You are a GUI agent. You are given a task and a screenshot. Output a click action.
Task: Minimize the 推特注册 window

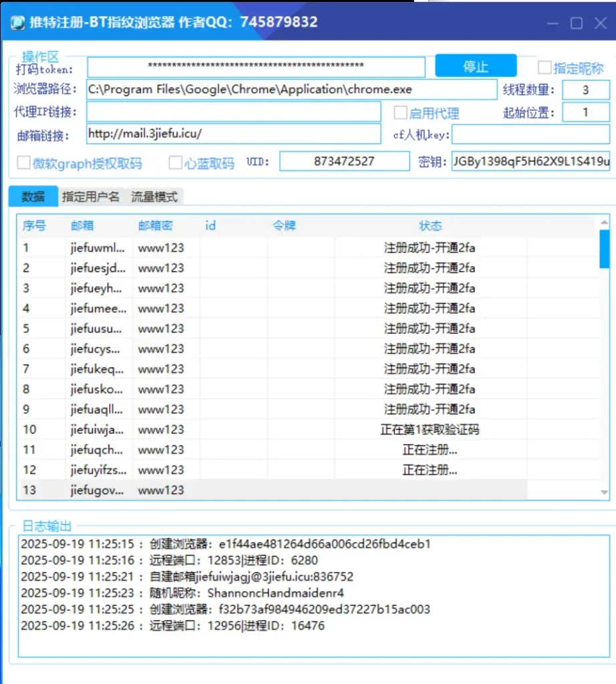(553, 23)
